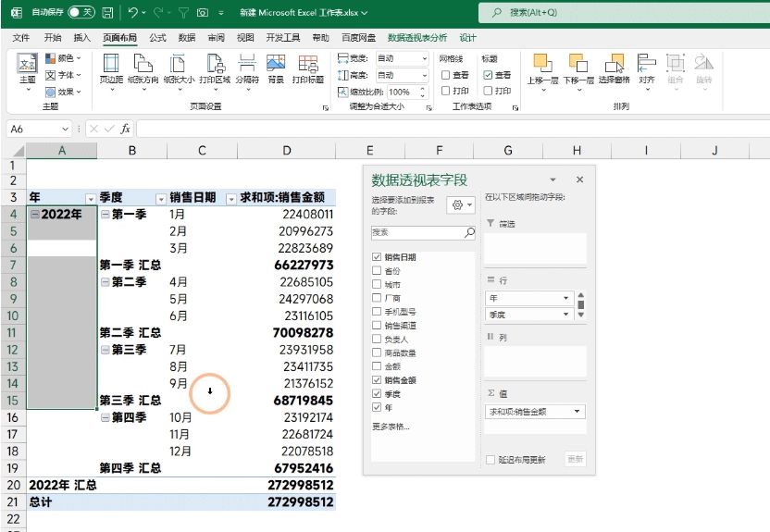Open dropdown of 年 field in Rows area
The image size is (770, 532).
(565, 298)
